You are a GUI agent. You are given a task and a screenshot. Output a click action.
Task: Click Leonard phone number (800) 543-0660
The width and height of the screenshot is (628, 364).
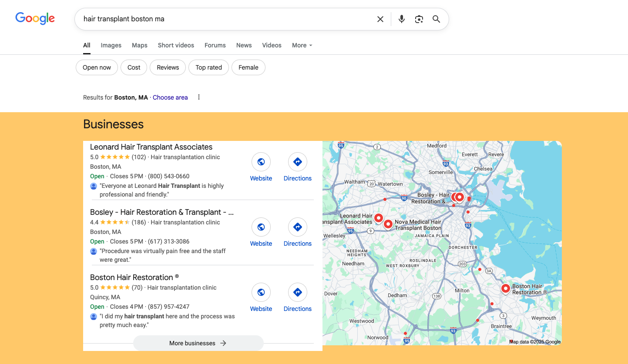[x=169, y=176]
